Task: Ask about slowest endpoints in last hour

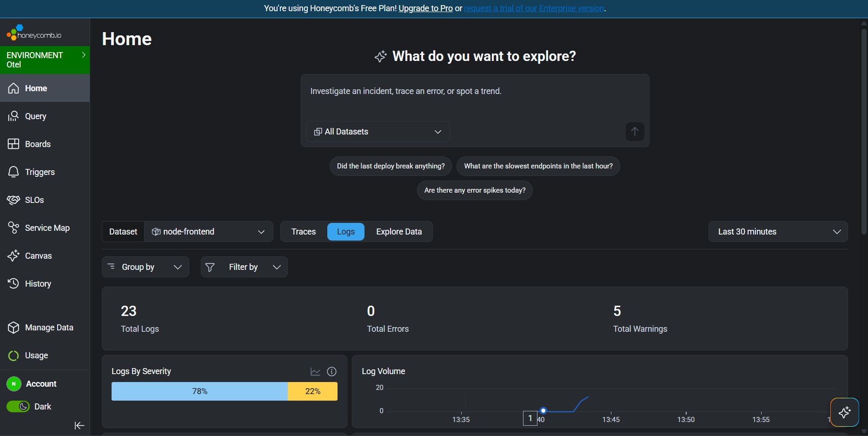Action: (x=538, y=166)
